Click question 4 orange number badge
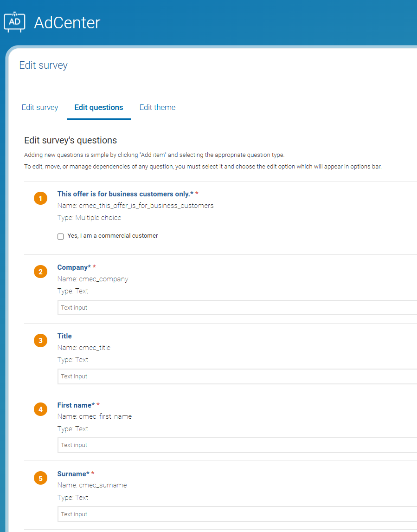This screenshot has width=417, height=532. click(40, 409)
